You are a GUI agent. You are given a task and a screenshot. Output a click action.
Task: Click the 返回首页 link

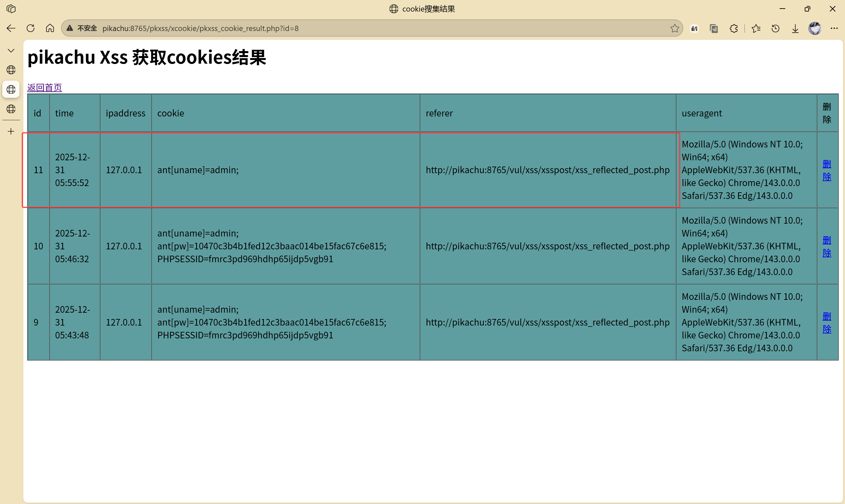(x=45, y=88)
